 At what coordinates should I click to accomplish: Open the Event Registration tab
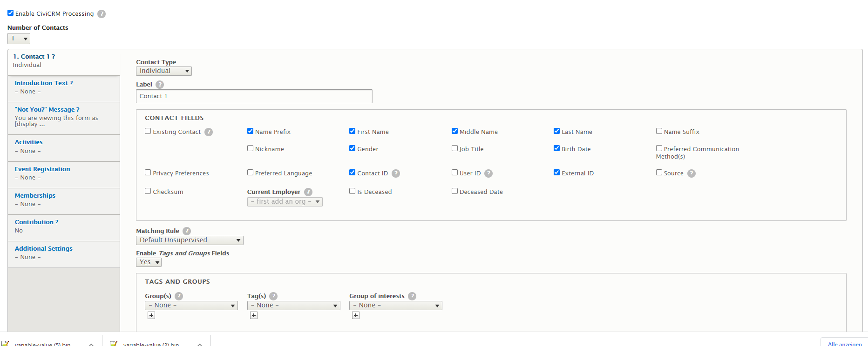(x=42, y=169)
